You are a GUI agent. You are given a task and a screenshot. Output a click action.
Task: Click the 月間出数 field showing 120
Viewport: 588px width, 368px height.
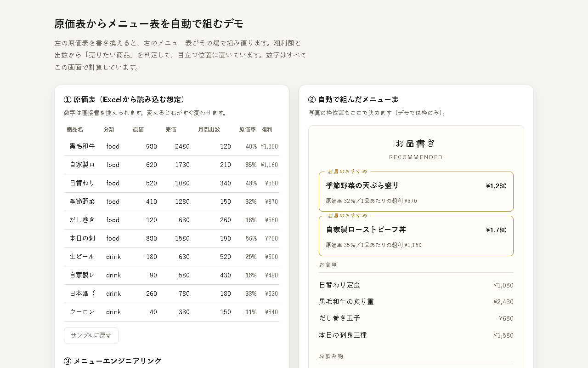(215, 146)
